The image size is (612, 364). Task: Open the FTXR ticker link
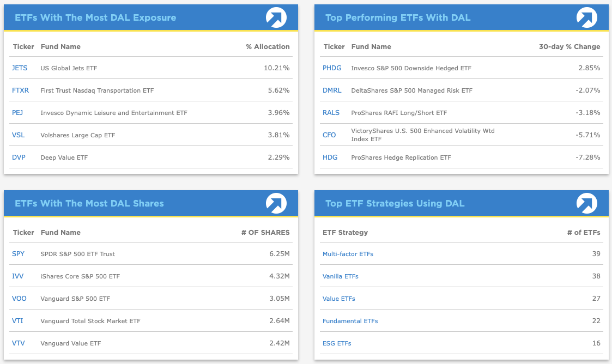20,90
